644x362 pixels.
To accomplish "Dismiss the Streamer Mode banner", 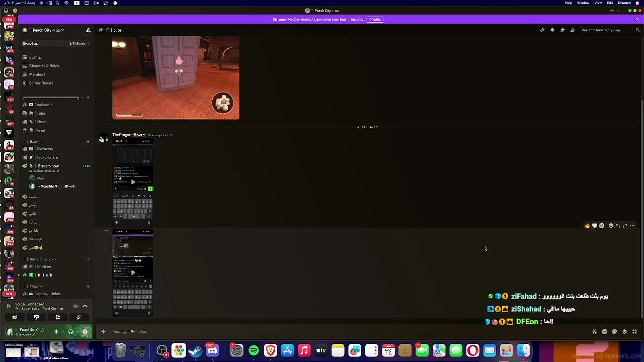I will tap(637, 20).
